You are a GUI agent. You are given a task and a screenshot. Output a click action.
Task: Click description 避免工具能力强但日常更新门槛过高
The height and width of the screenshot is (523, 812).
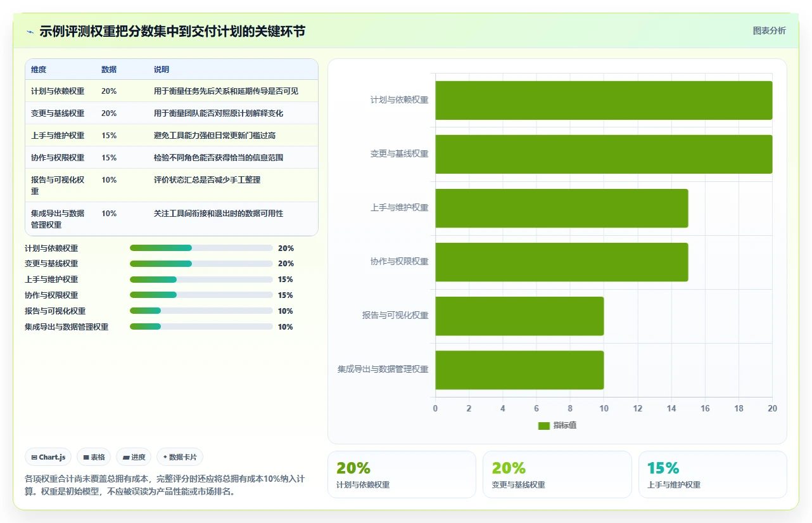215,135
